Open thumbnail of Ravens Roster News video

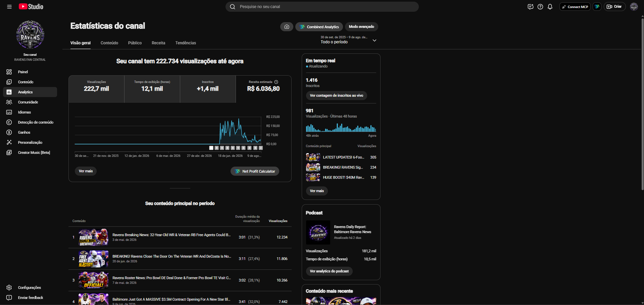pos(93,280)
